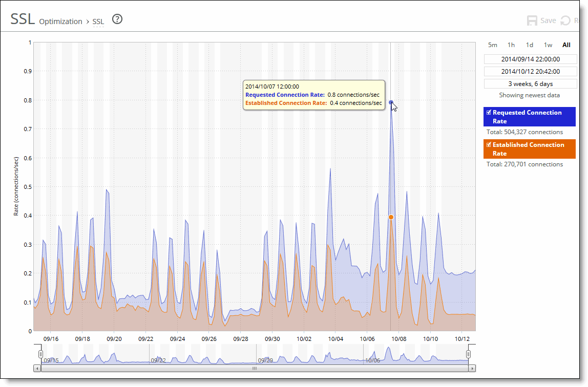Click the refresh arrow icon beside Save
Screen dimensions: 588x387
point(565,20)
